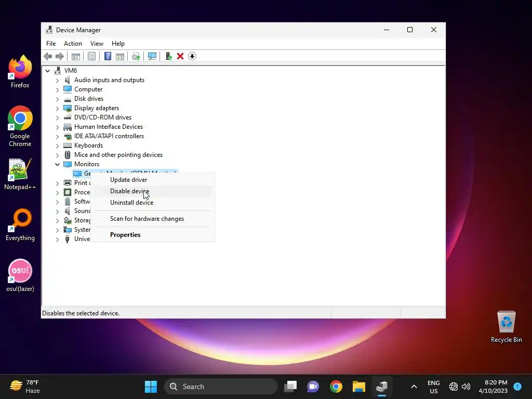Select the Audio inputs and outputs speaker icon
The height and width of the screenshot is (399, 532).
click(x=68, y=80)
